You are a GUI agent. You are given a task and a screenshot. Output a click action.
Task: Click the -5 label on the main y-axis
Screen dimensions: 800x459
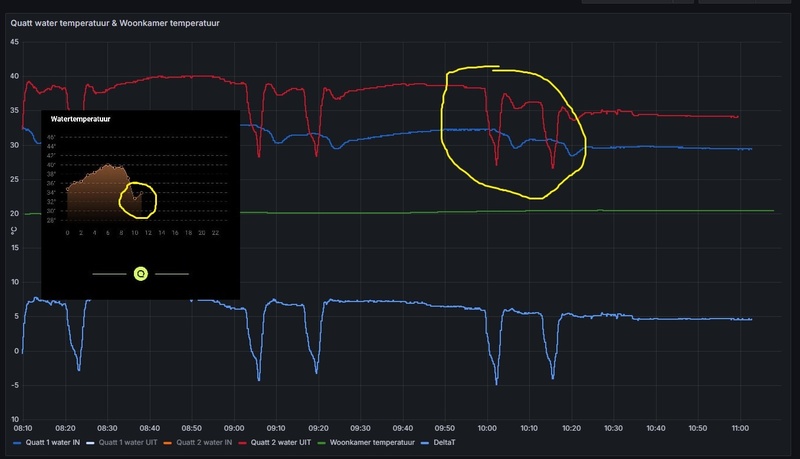15,385
